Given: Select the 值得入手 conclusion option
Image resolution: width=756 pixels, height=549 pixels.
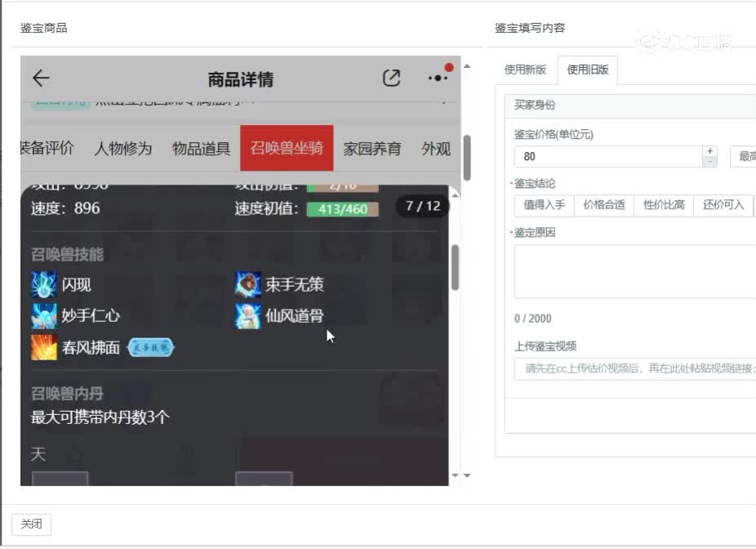Looking at the screenshot, I should click(x=544, y=205).
